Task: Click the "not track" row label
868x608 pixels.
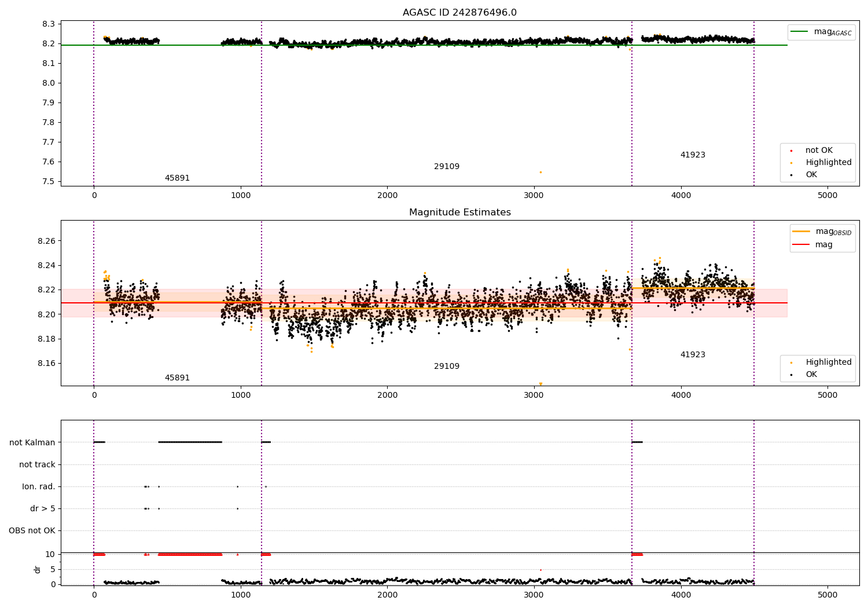Action: [37, 464]
